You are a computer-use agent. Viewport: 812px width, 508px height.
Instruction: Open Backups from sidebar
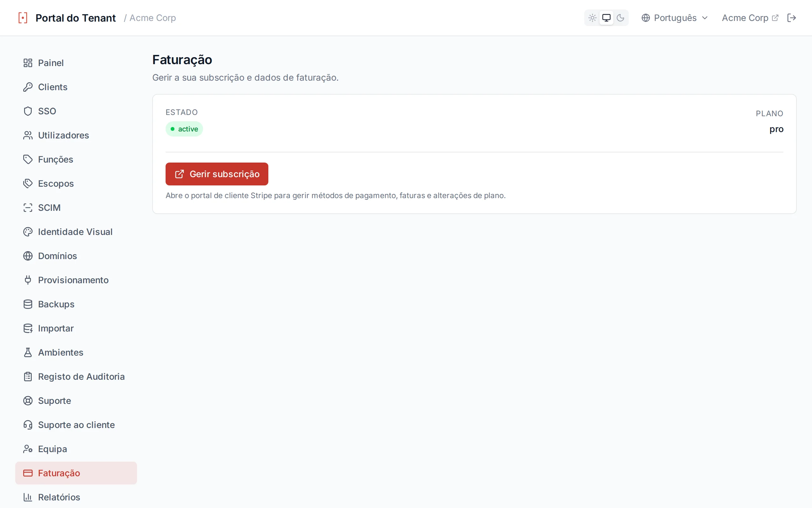coord(76,304)
